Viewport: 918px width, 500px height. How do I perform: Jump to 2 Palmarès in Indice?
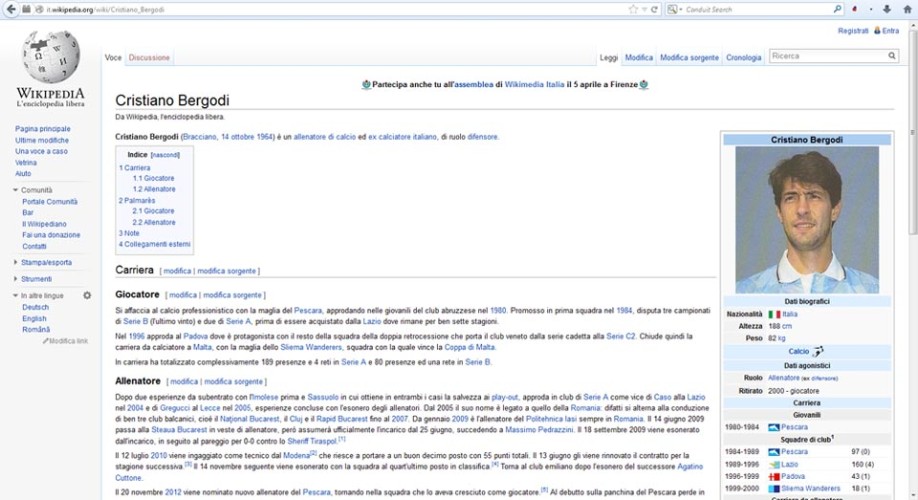[x=137, y=200]
